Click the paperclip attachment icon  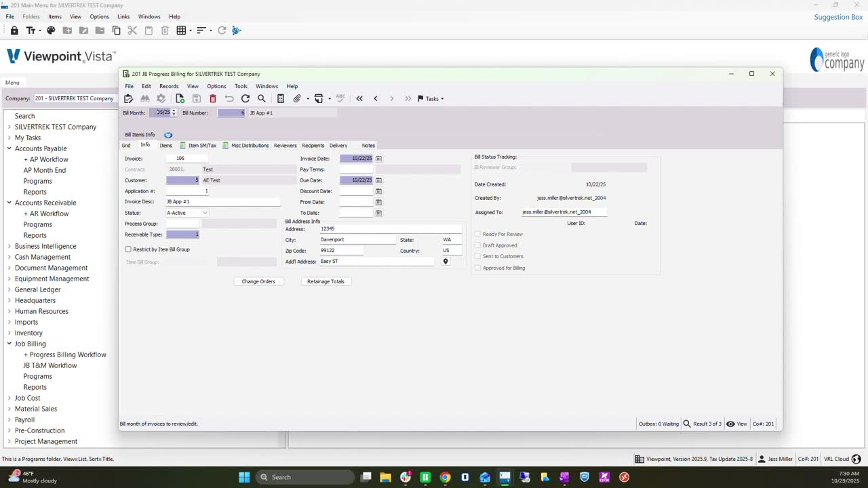click(297, 99)
